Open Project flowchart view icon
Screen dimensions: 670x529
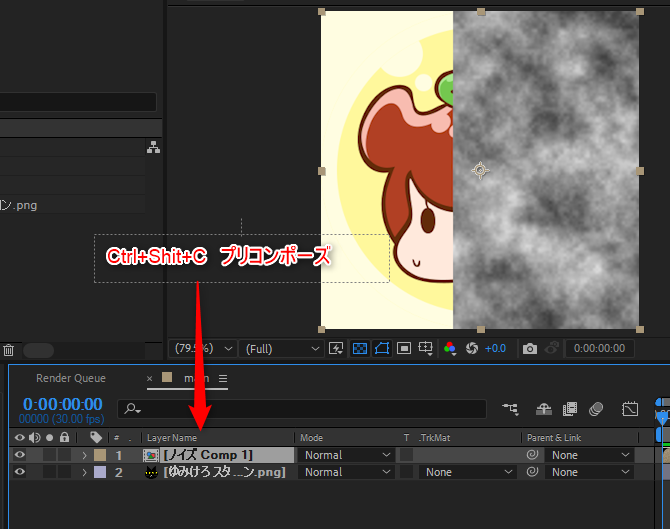[x=153, y=147]
